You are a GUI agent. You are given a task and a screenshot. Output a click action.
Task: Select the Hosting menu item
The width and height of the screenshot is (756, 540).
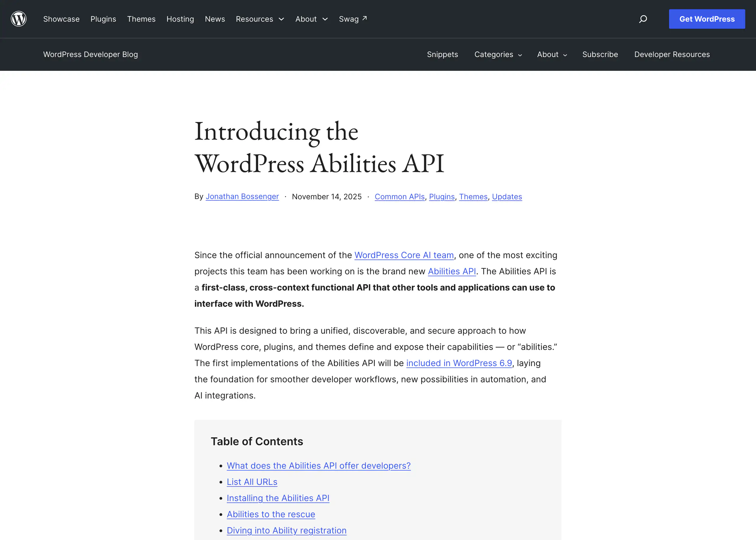180,19
